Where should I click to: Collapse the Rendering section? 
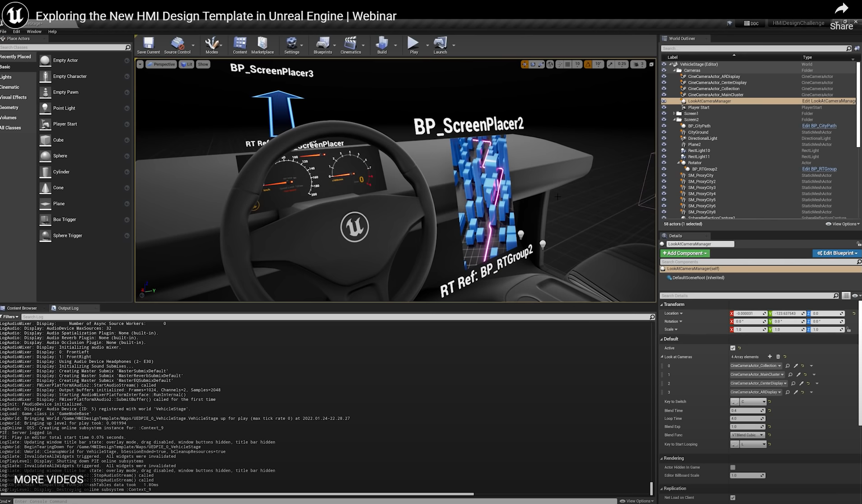tap(662, 458)
